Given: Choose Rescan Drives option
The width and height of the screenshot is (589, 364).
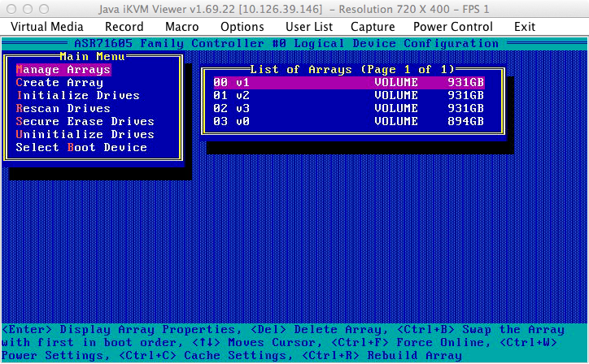Looking at the screenshot, I should pos(63,108).
